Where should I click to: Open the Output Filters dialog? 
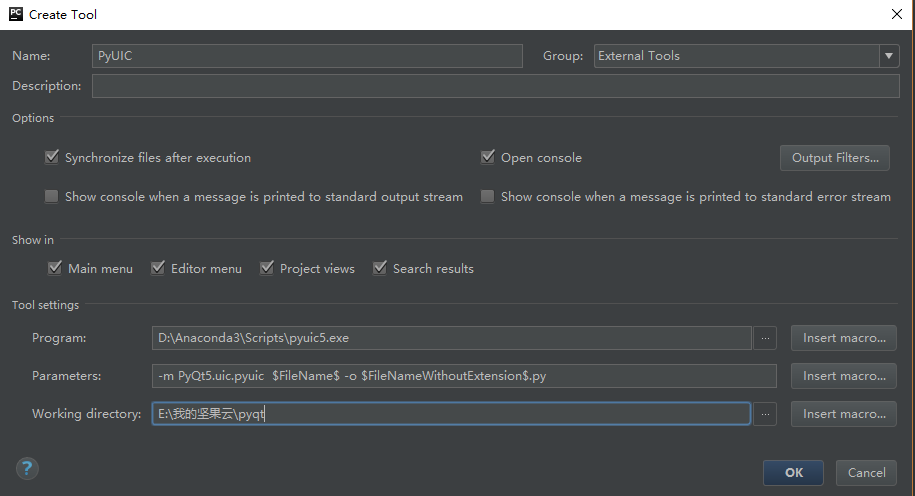(x=834, y=158)
